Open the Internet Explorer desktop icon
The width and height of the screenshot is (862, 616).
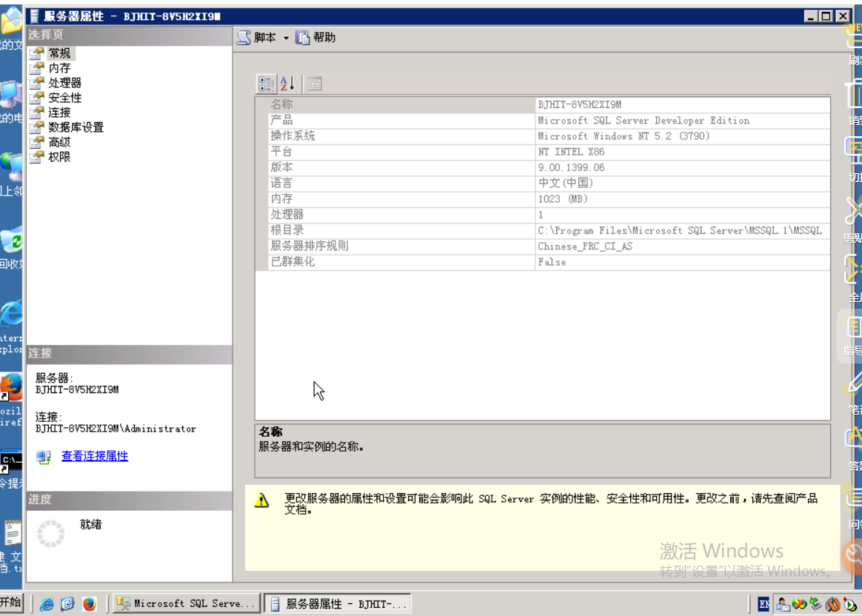point(11,315)
